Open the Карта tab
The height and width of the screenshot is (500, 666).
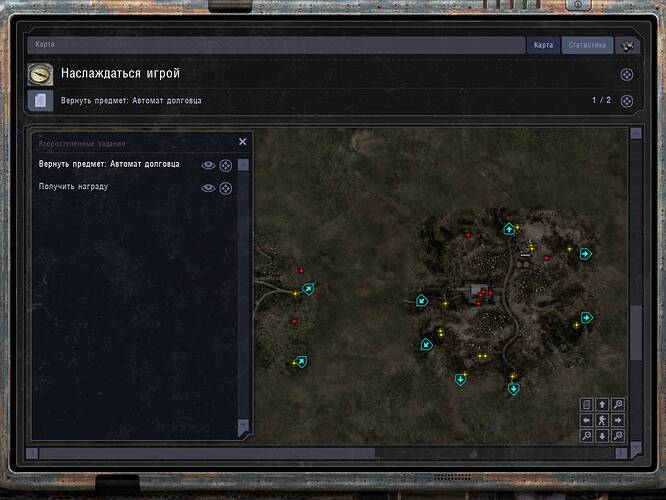pyautogui.click(x=543, y=45)
